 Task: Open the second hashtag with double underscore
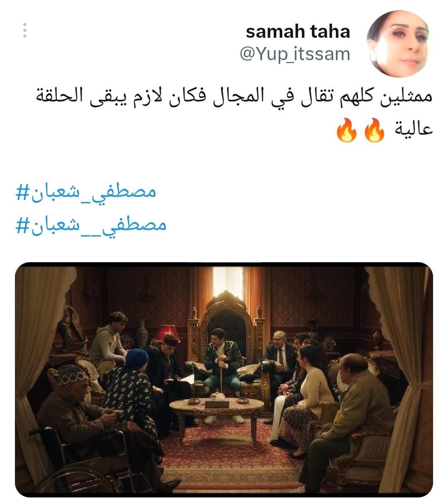91,225
